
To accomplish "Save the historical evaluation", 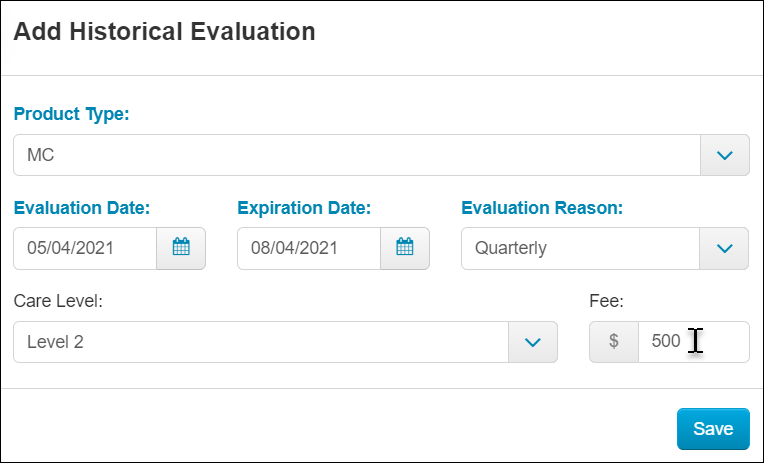I will (x=713, y=429).
